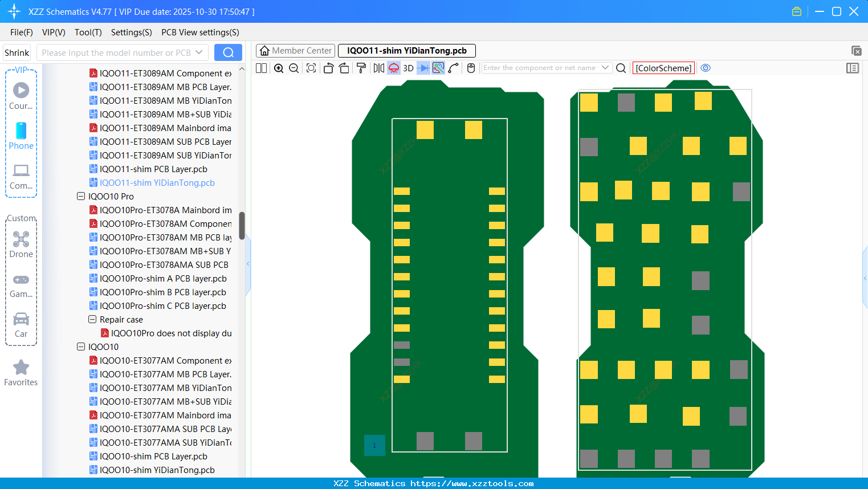This screenshot has height=489, width=868.
Task: Toggle the 3D view mode
Action: click(x=408, y=68)
